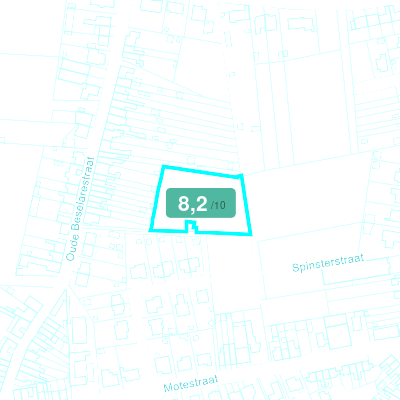
Task: Select the empty parcel directly south of highlighted plot
Action: [233, 273]
